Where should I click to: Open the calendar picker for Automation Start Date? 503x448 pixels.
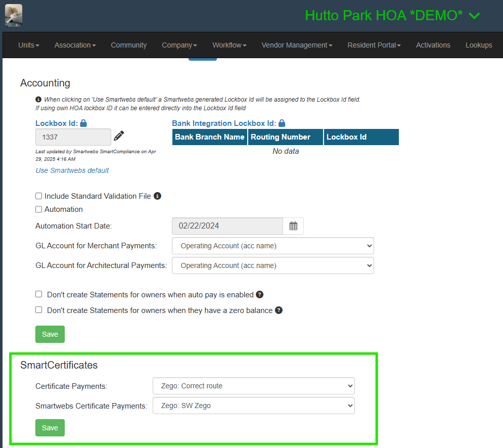point(293,226)
